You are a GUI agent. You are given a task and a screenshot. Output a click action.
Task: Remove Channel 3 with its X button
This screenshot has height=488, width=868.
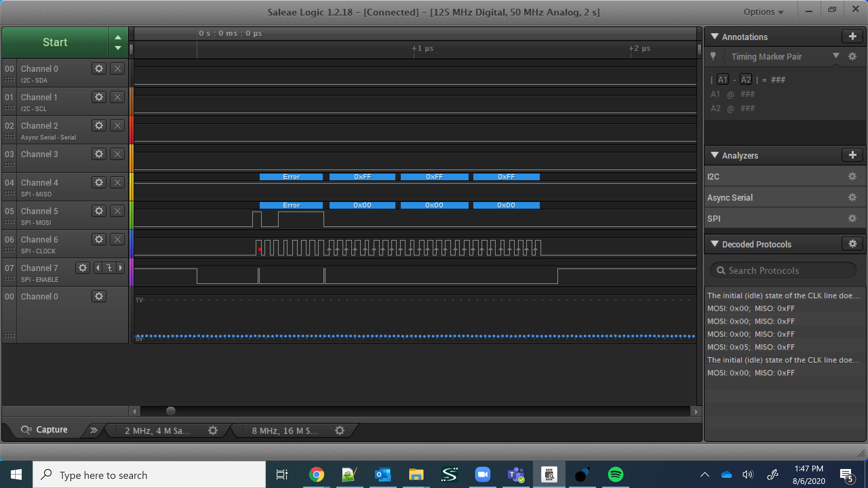point(117,154)
